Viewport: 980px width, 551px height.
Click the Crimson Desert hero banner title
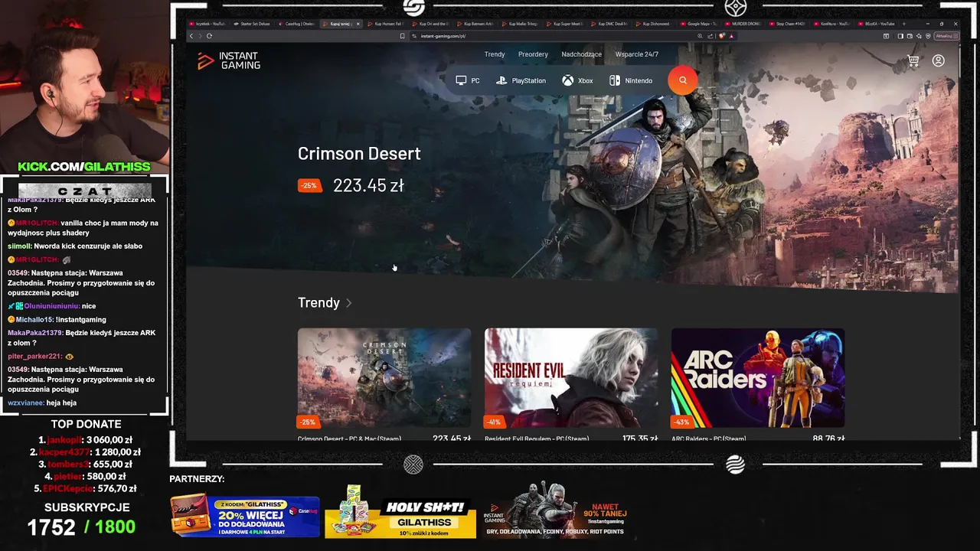(359, 153)
